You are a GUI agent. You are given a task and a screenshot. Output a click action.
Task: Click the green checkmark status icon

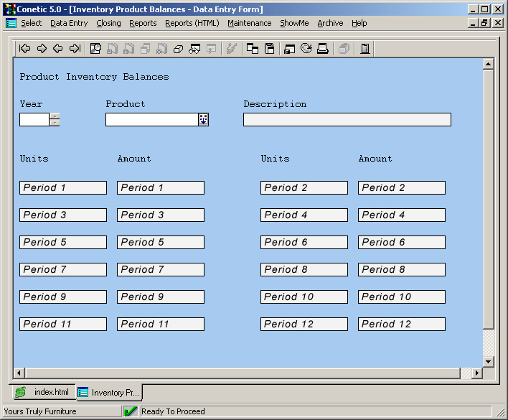point(131,411)
